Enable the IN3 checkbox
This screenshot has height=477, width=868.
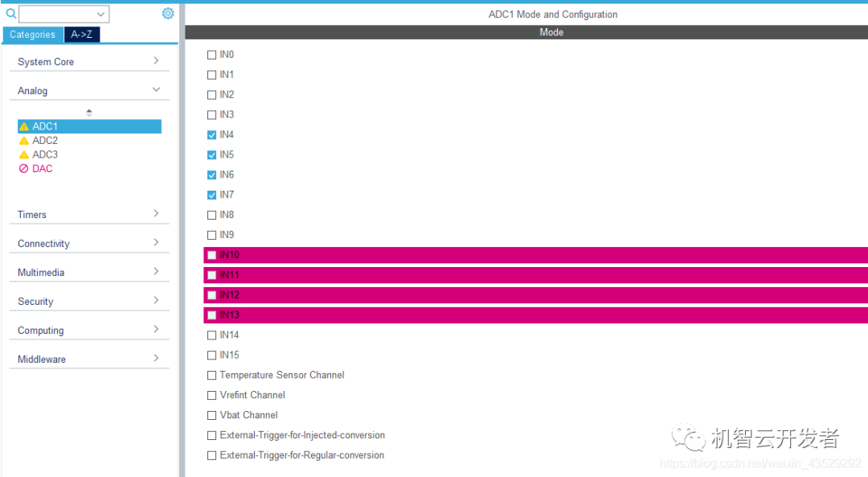click(x=211, y=115)
